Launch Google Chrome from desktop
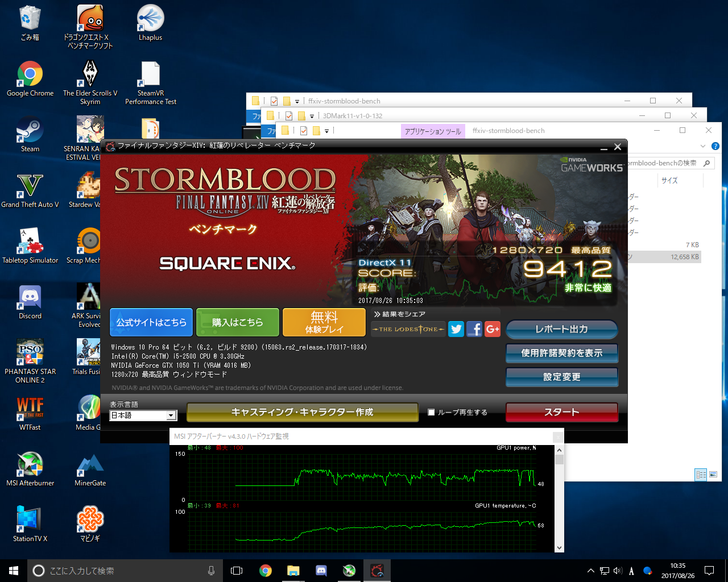The width and height of the screenshot is (728, 582). point(30,78)
